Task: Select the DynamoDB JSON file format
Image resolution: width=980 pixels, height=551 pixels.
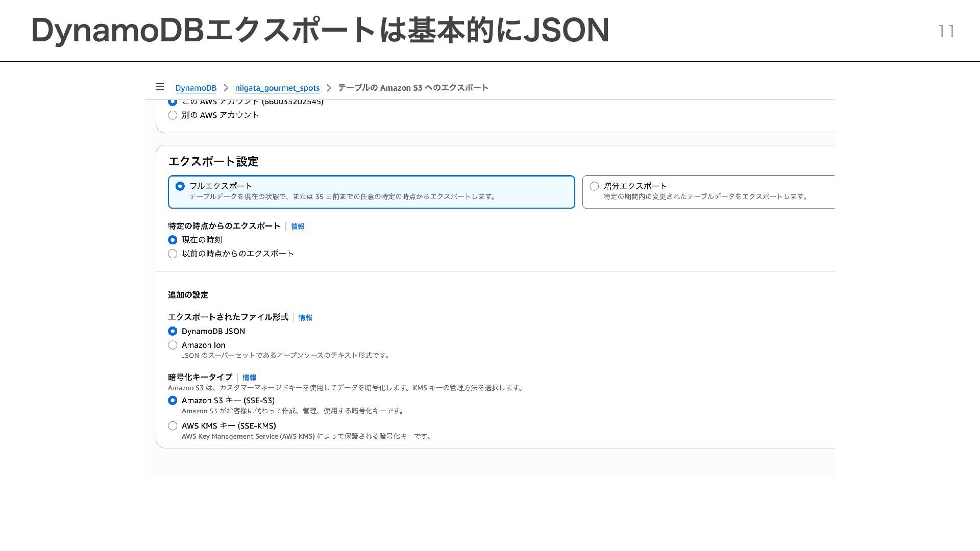Action: click(x=173, y=331)
